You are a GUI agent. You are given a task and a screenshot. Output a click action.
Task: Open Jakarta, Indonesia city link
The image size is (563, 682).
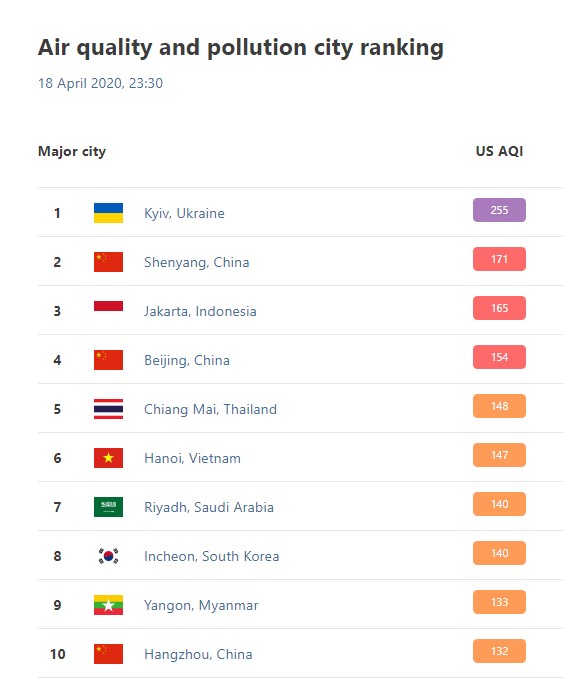click(x=200, y=311)
